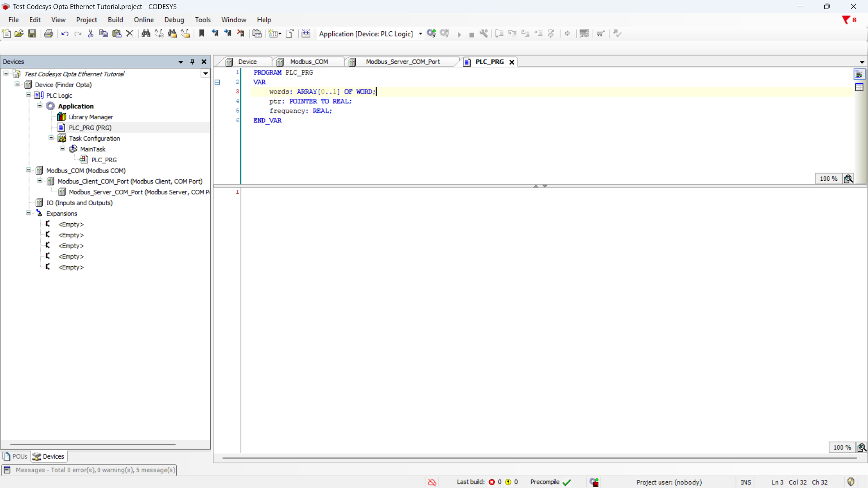Open the Messages panel button
This screenshot has width=868, height=488.
click(89, 470)
